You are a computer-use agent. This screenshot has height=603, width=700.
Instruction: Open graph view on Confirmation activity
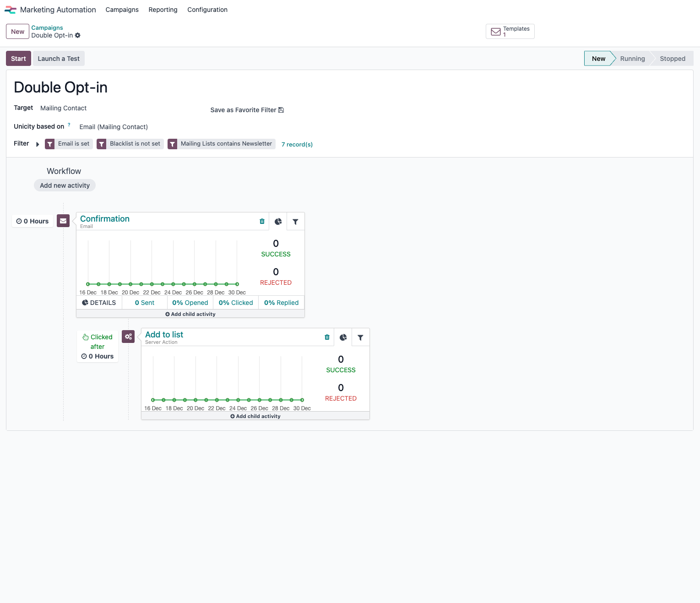(x=278, y=222)
